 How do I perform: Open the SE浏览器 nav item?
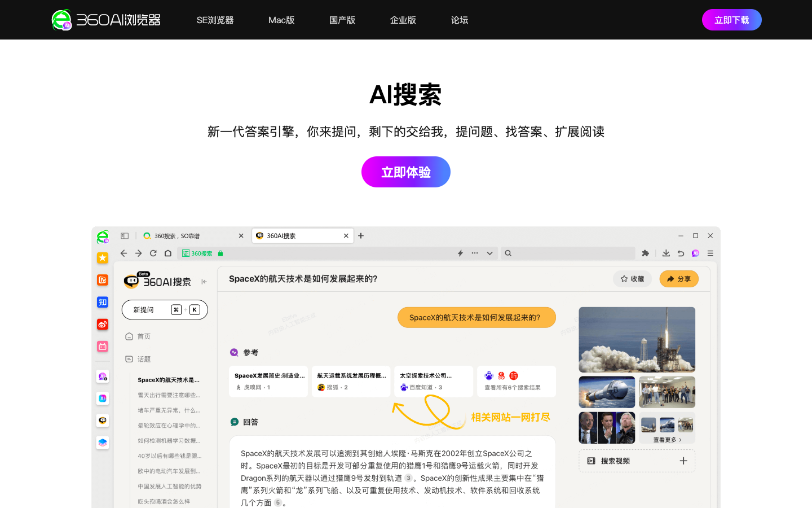pyautogui.click(x=215, y=20)
